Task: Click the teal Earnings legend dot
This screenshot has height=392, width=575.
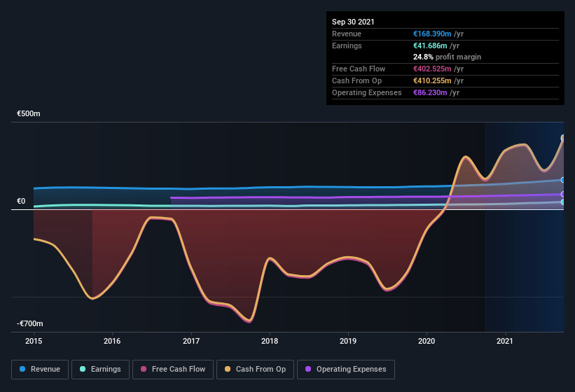Action: (83, 369)
